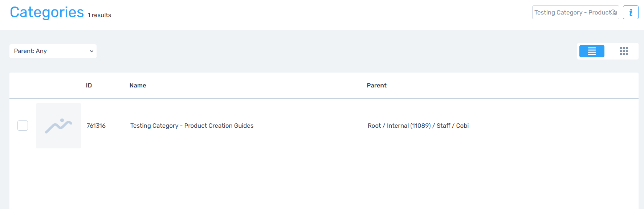Open Testing Category - Product Creation Guides
The width and height of the screenshot is (644, 209).
coord(192,126)
